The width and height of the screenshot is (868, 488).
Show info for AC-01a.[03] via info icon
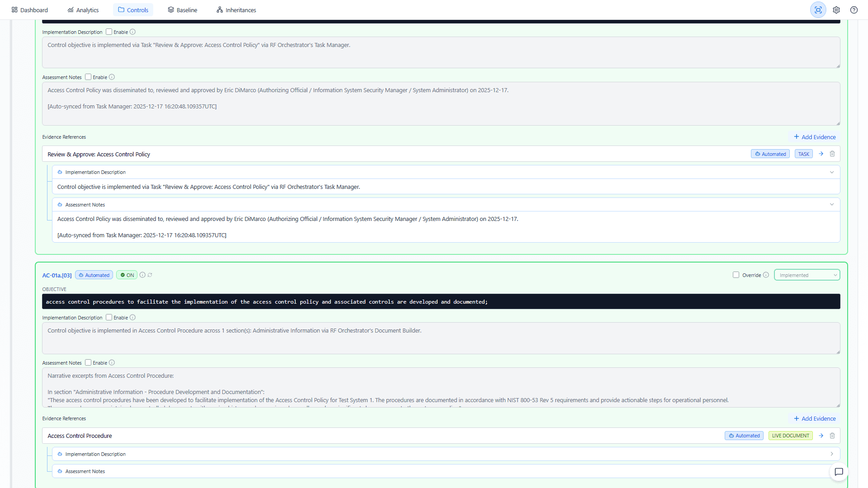coord(142,275)
